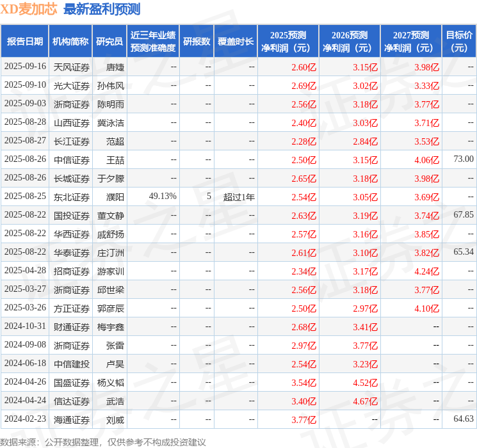
Task: Click the 长城证券 institution cell
Action: pos(72,179)
